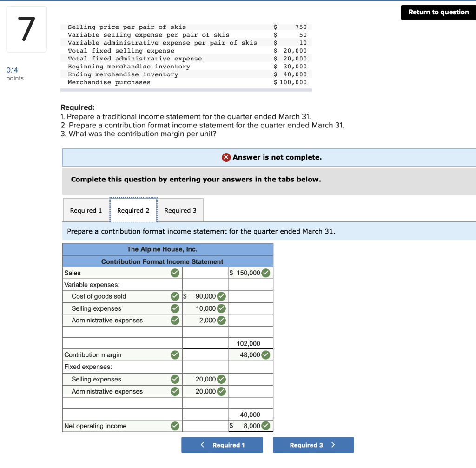Click the checkmark beside variable Selling expenses label
Viewport: 476px width, 468px height.
click(x=175, y=308)
